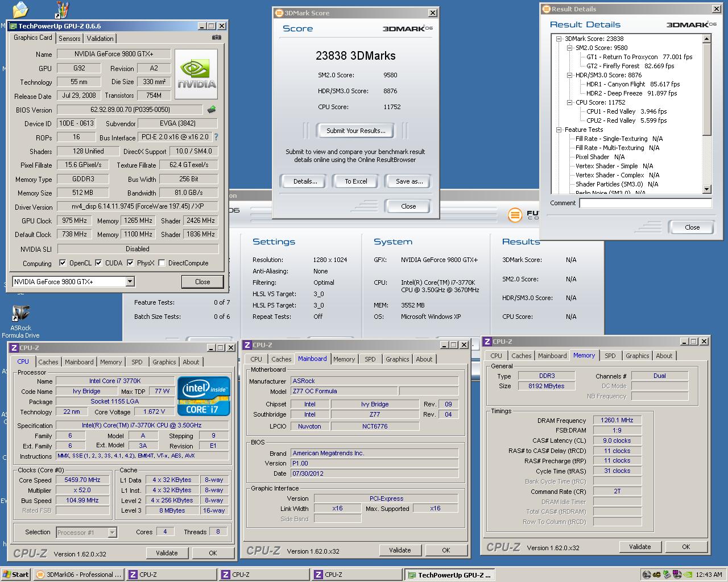Collapse the SM2.0 Score tree node

point(569,48)
